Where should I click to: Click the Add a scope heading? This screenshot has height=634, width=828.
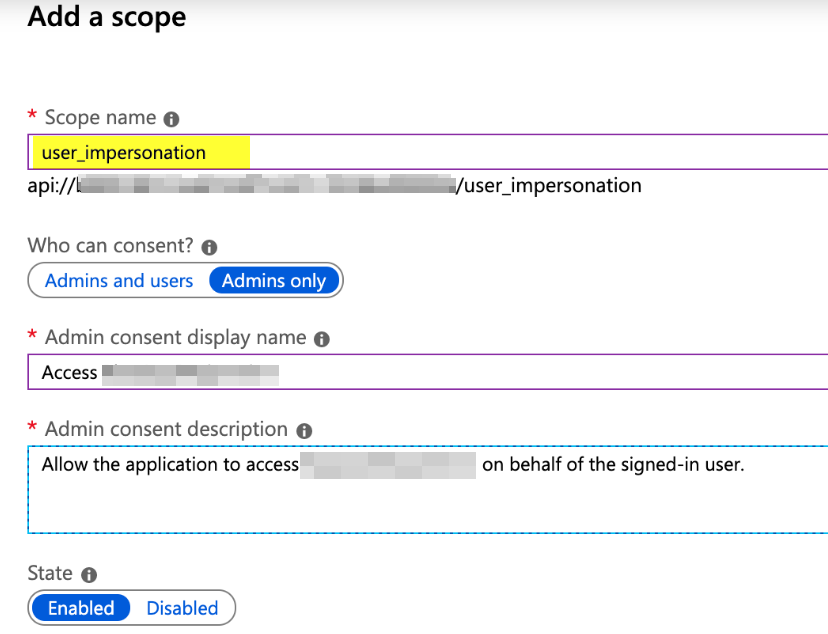coord(107,18)
